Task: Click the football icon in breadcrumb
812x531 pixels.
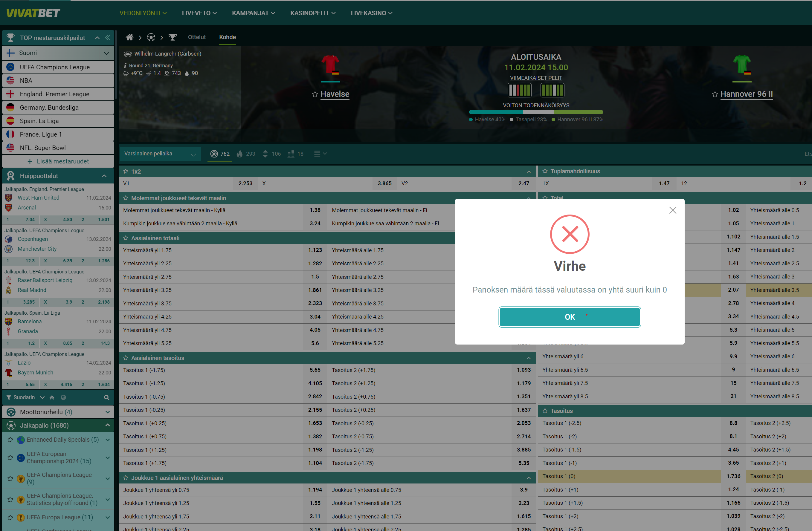Action: pos(151,37)
